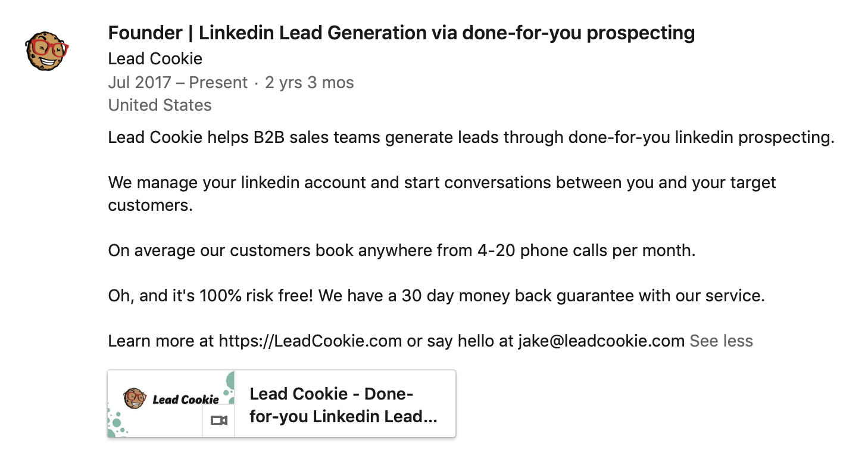Open the media card title 'Lead Cookie - Done-for-you'
868x449 pixels.
(x=344, y=405)
